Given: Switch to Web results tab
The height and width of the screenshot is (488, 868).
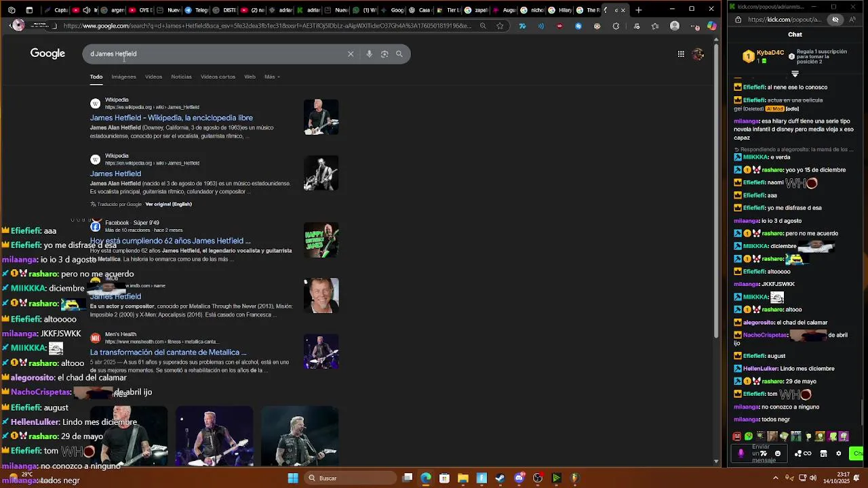Looking at the screenshot, I should (x=250, y=77).
